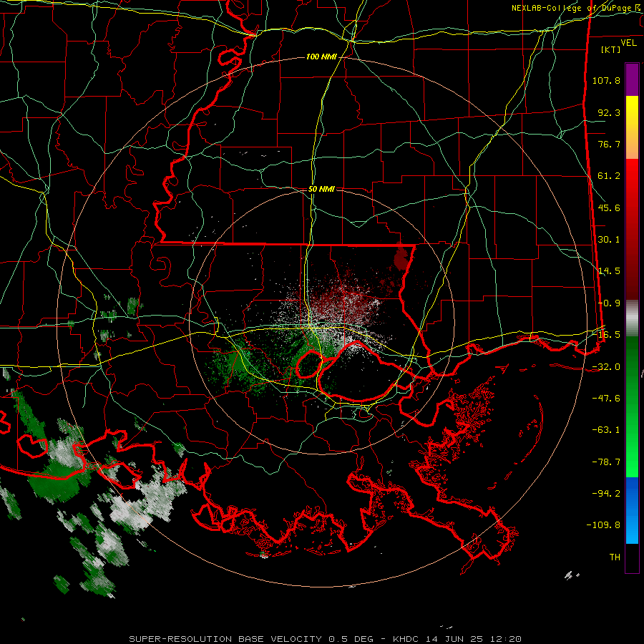Select the 76.7 velocity scale label

(x=609, y=144)
